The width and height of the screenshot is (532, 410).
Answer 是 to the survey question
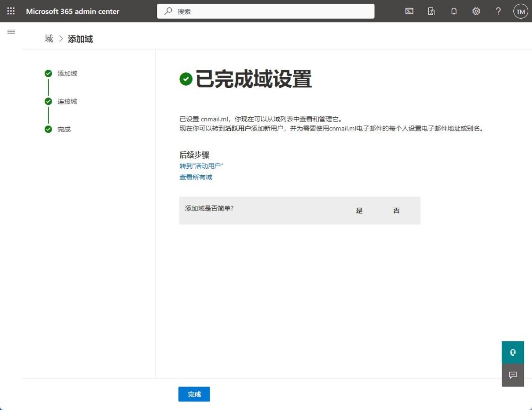[359, 211]
